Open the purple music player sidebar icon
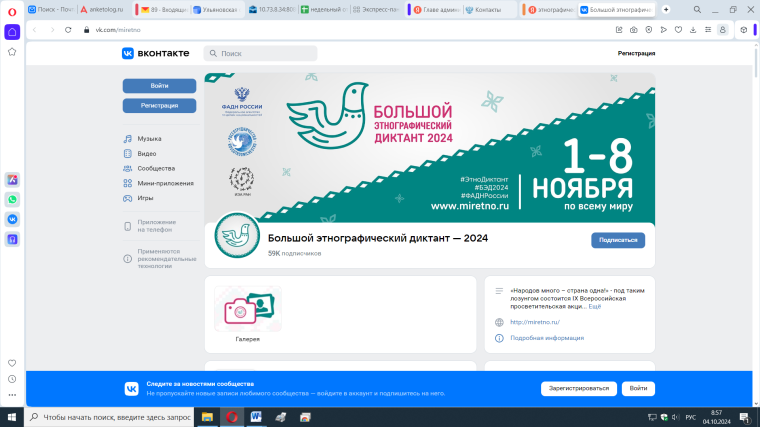The image size is (760, 427). (x=12, y=239)
